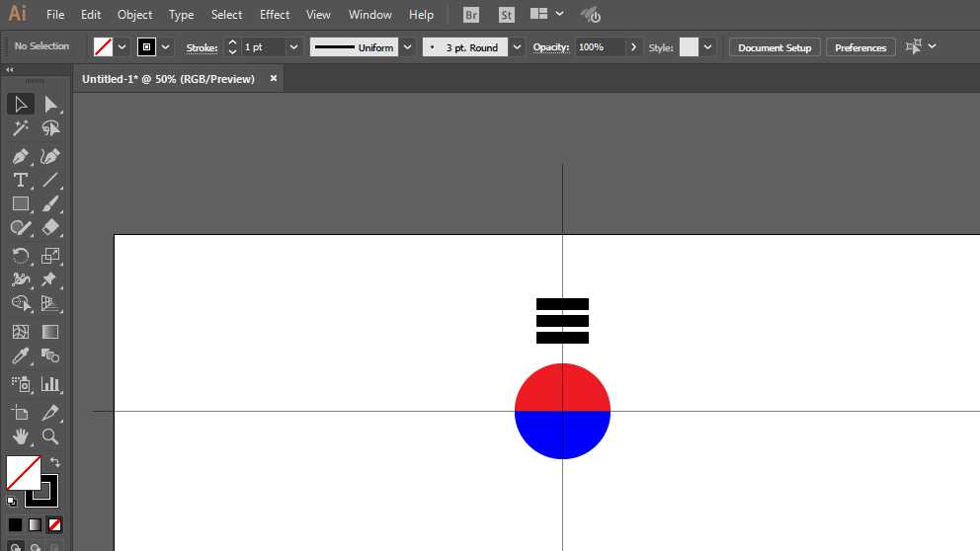The height and width of the screenshot is (551, 980).
Task: Select the Warp tool
Action: [x=21, y=279]
